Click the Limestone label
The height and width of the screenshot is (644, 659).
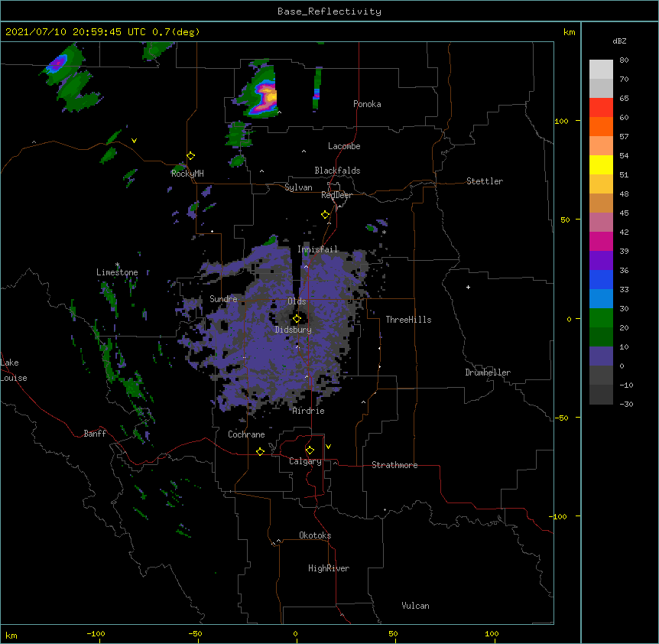click(x=117, y=272)
